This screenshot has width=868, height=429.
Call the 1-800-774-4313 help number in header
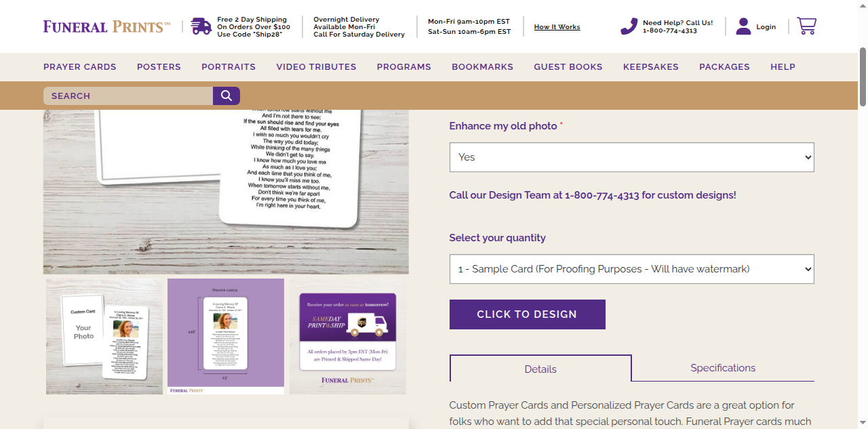[670, 30]
